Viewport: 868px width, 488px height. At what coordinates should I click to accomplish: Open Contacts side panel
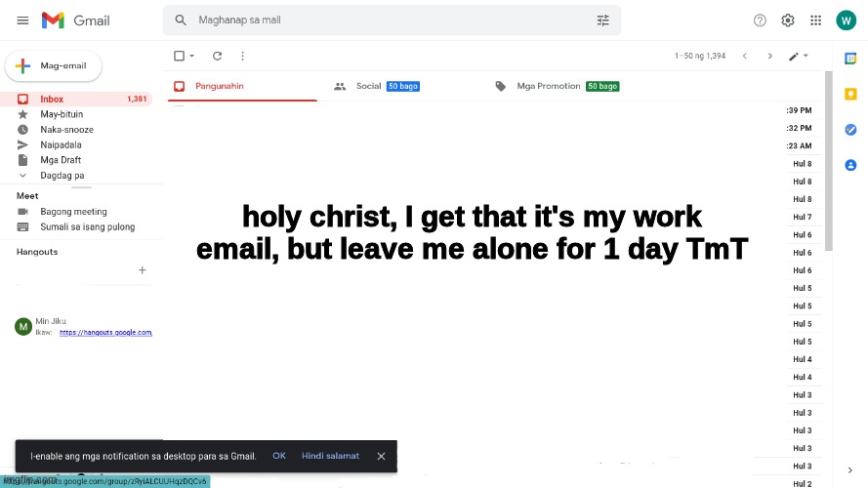pos(850,165)
